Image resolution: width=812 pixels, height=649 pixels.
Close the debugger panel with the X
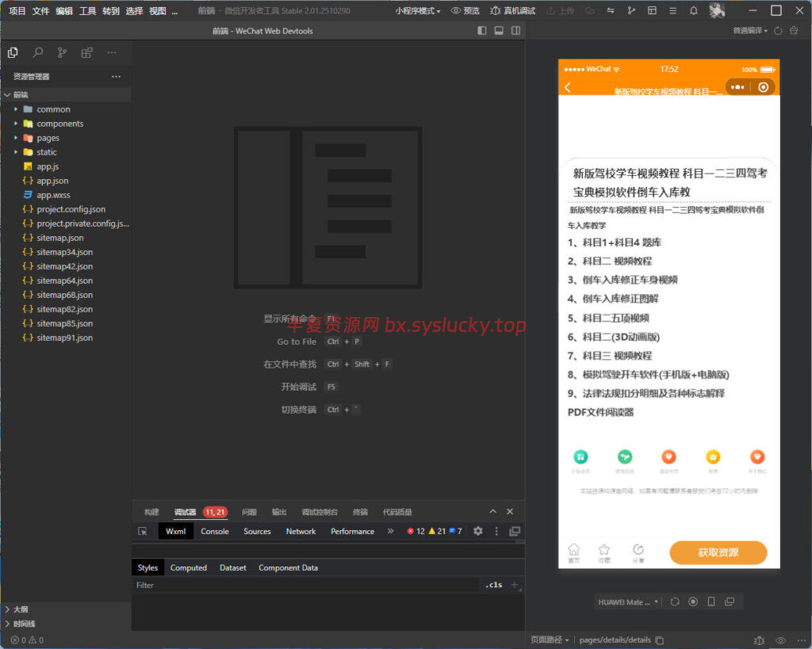click(510, 511)
